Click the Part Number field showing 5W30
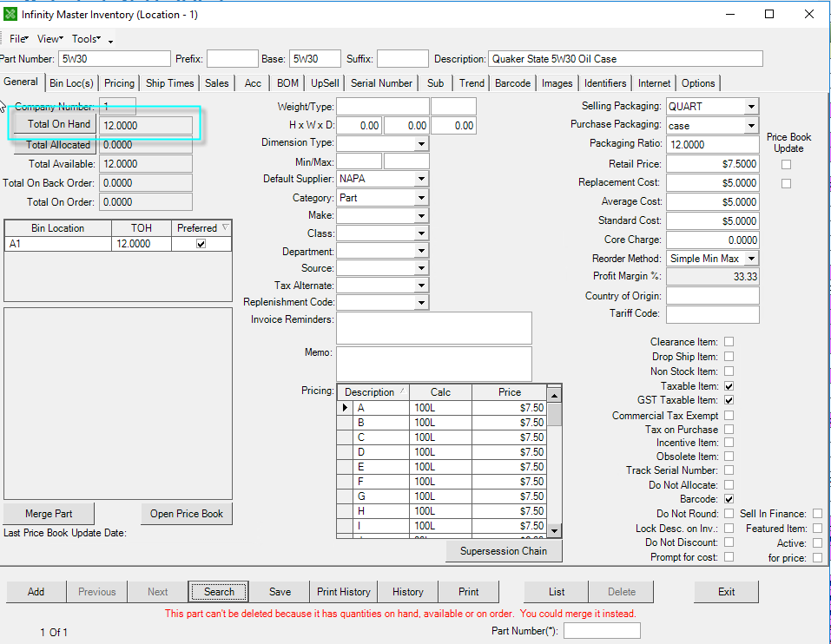 pyautogui.click(x=115, y=59)
